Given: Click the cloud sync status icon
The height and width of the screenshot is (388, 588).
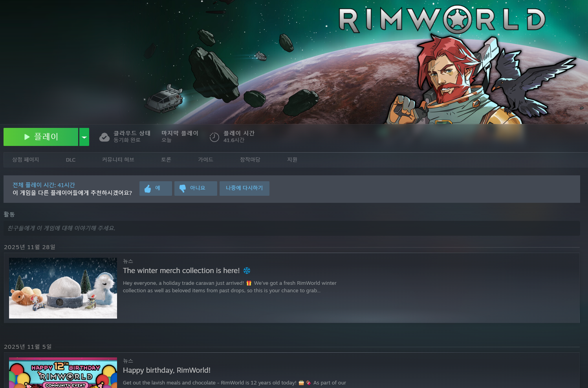Looking at the screenshot, I should [x=104, y=137].
